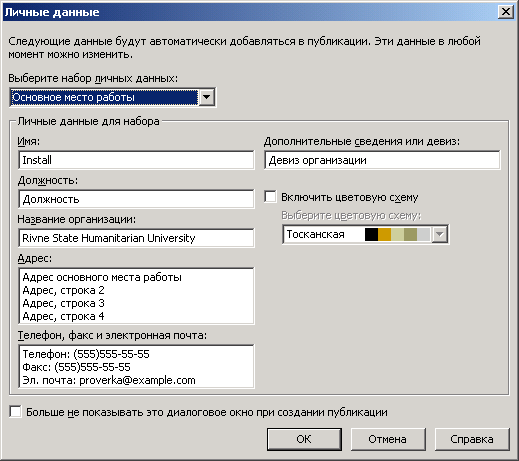Click inside the Адрес multiline box
Viewport: 519px width, 461px height.
(x=136, y=296)
